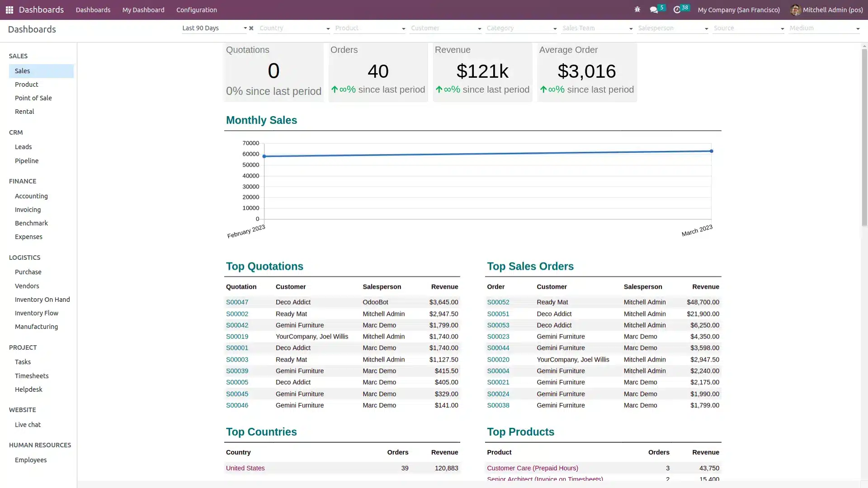Screen dimensions: 868x488
Task: Remove Last 90 Days filter with X button
Action: click(251, 28)
